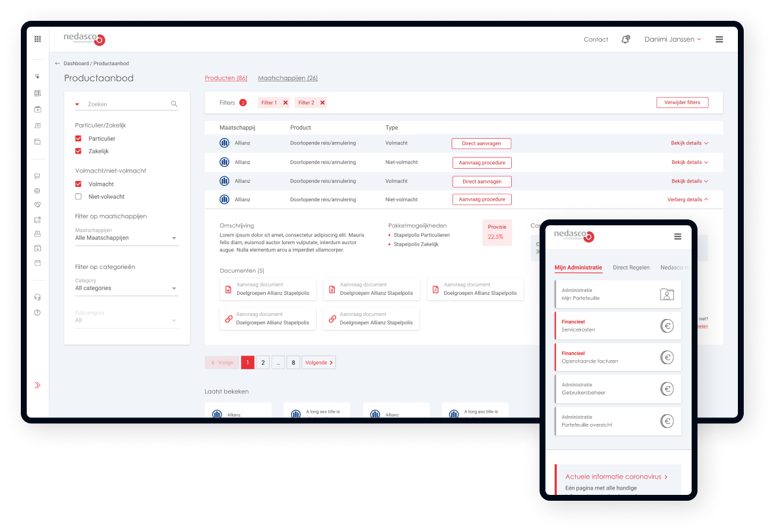Click the sidebar question mark help icon

[38, 312]
